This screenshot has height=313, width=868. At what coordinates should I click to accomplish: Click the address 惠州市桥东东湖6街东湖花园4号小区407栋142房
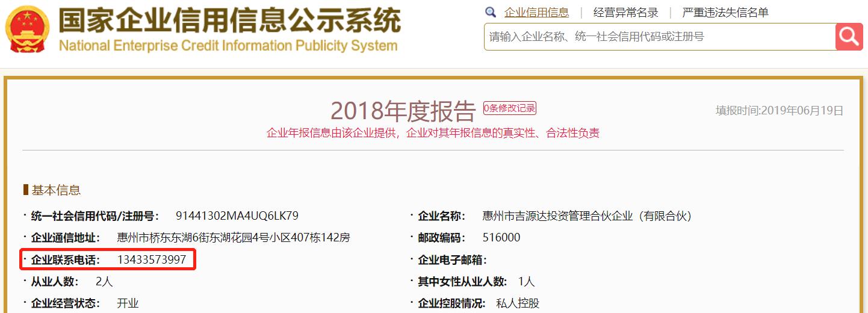(233, 238)
